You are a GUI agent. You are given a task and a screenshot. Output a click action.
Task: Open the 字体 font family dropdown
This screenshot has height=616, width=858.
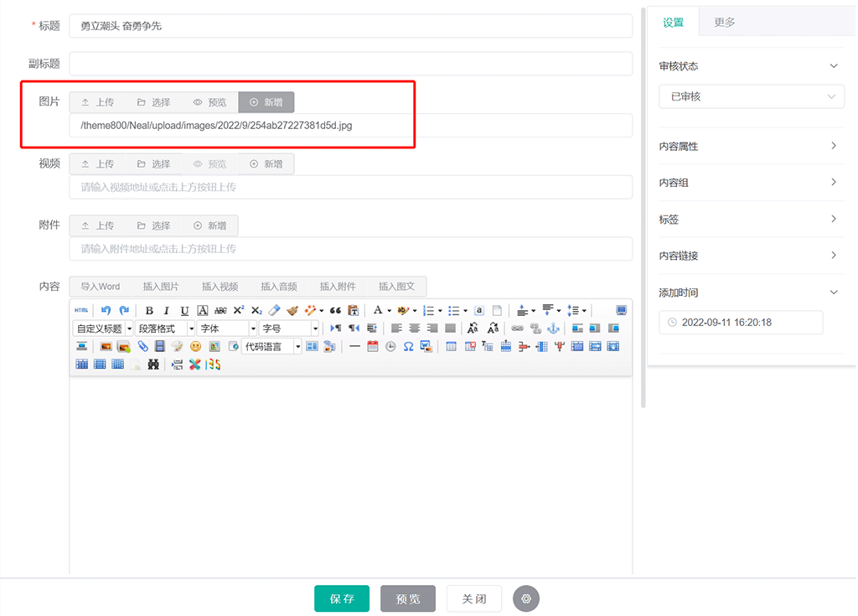[226, 329]
